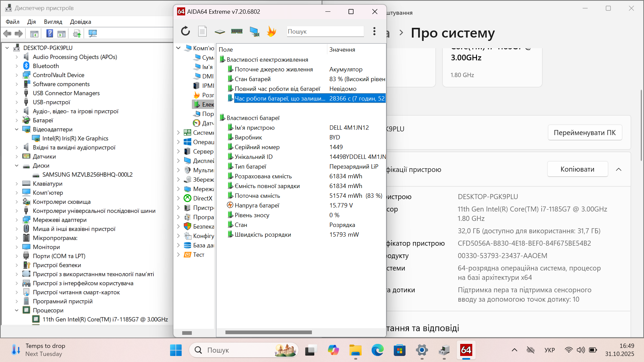644x362 pixels.
Task: Click the Копіювати button
Action: (x=577, y=169)
